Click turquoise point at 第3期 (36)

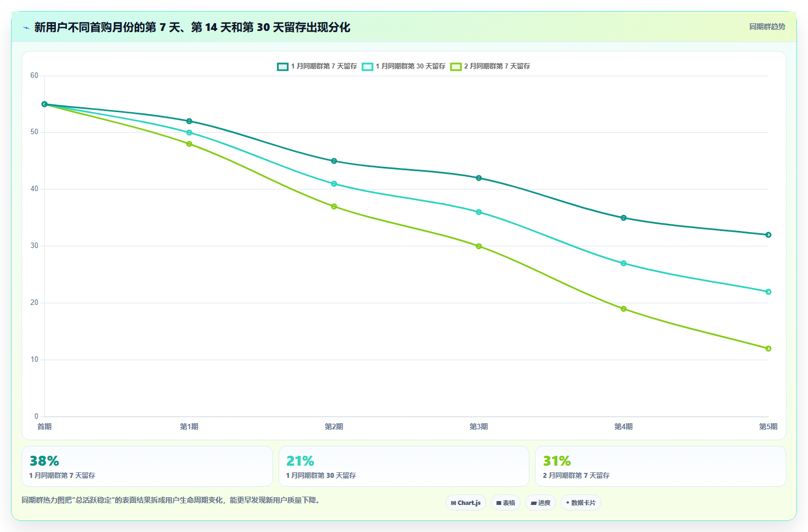coord(479,212)
